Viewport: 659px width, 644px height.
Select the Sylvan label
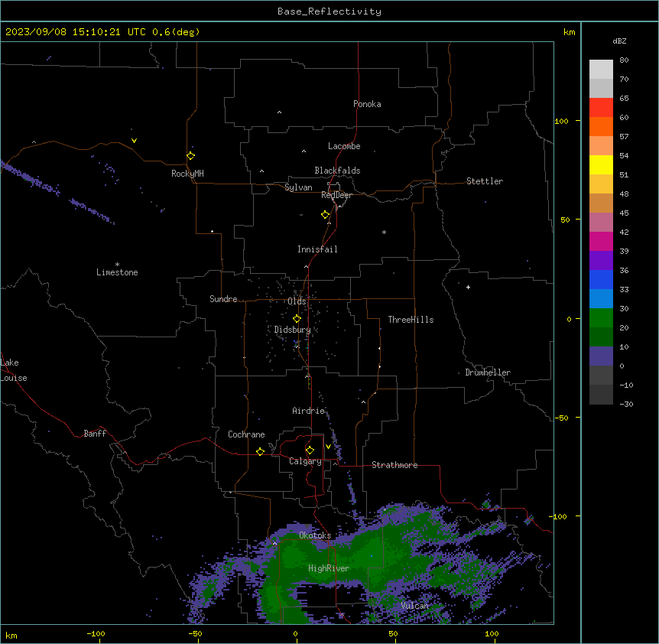pyautogui.click(x=298, y=187)
